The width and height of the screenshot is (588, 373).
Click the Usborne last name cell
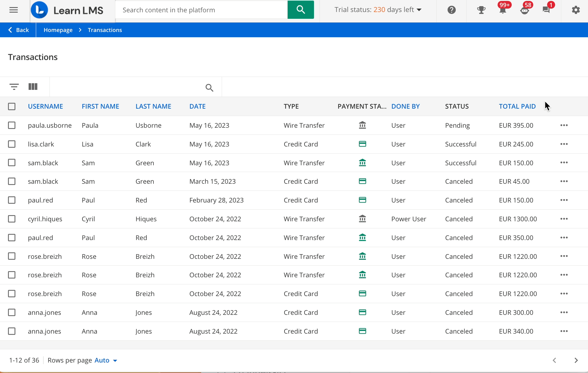tap(149, 125)
